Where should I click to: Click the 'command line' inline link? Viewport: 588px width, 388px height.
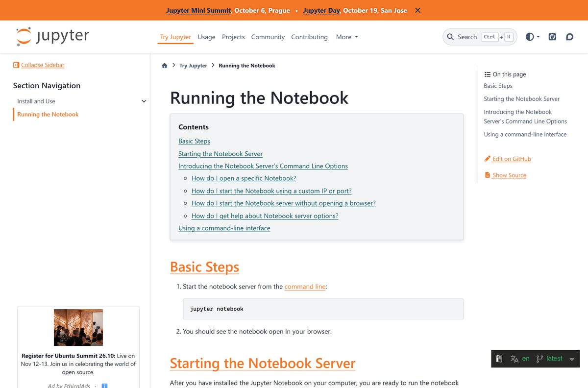tap(305, 287)
